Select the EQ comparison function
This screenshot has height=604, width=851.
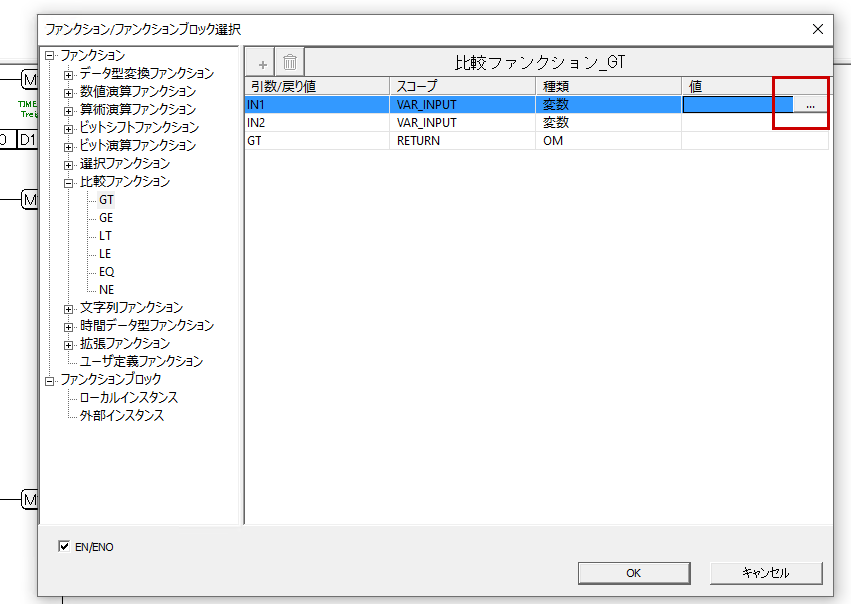(x=106, y=272)
